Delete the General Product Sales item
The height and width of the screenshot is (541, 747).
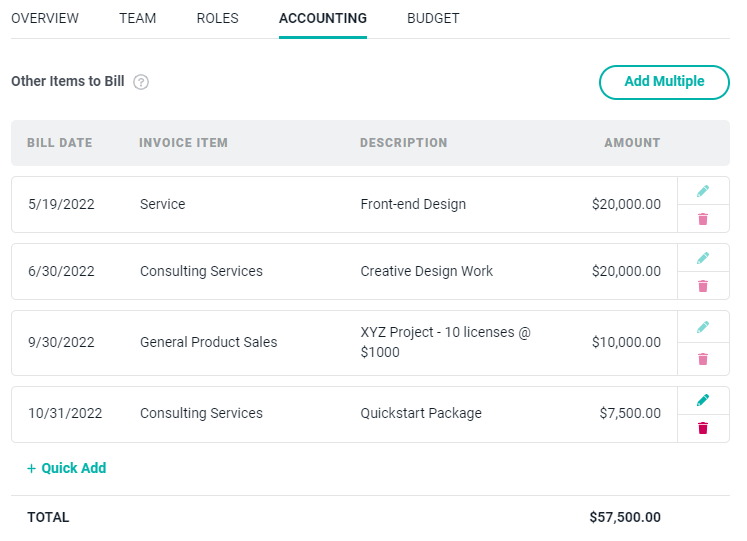703,359
